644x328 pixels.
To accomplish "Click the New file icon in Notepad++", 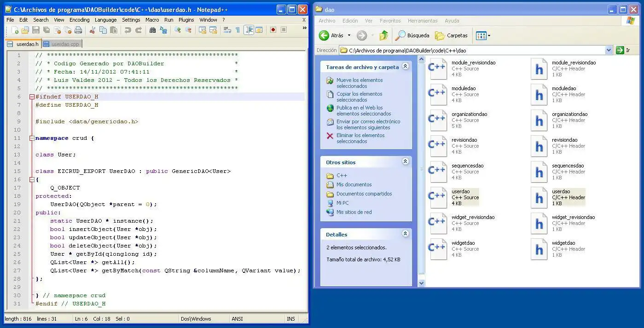I will click(15, 30).
